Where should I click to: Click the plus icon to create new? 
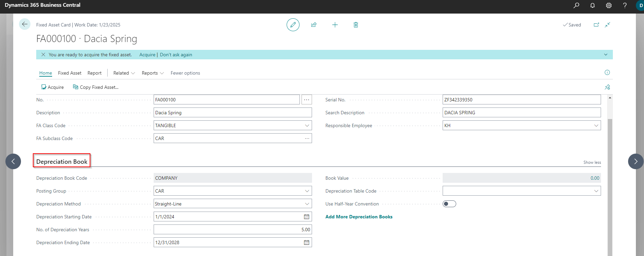[335, 25]
